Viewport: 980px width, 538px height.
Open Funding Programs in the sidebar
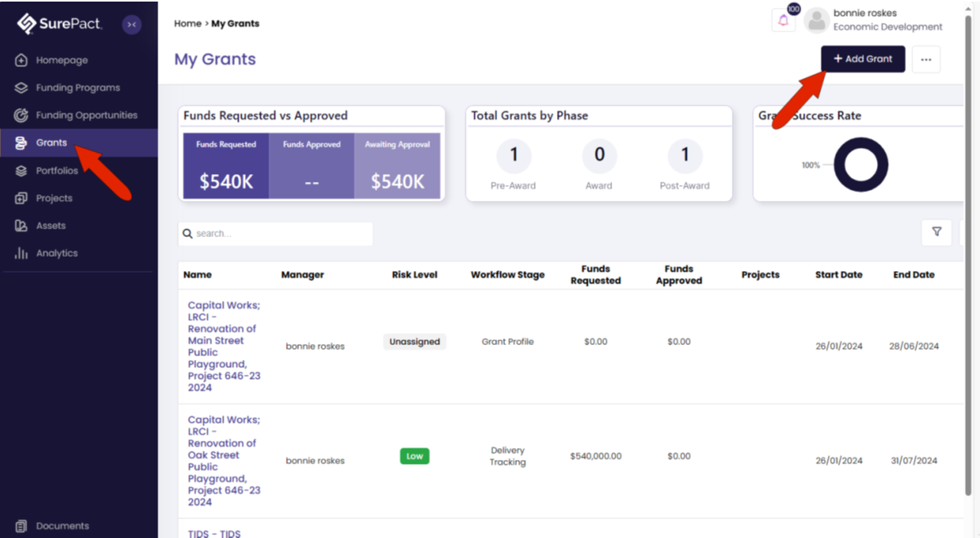coord(78,87)
